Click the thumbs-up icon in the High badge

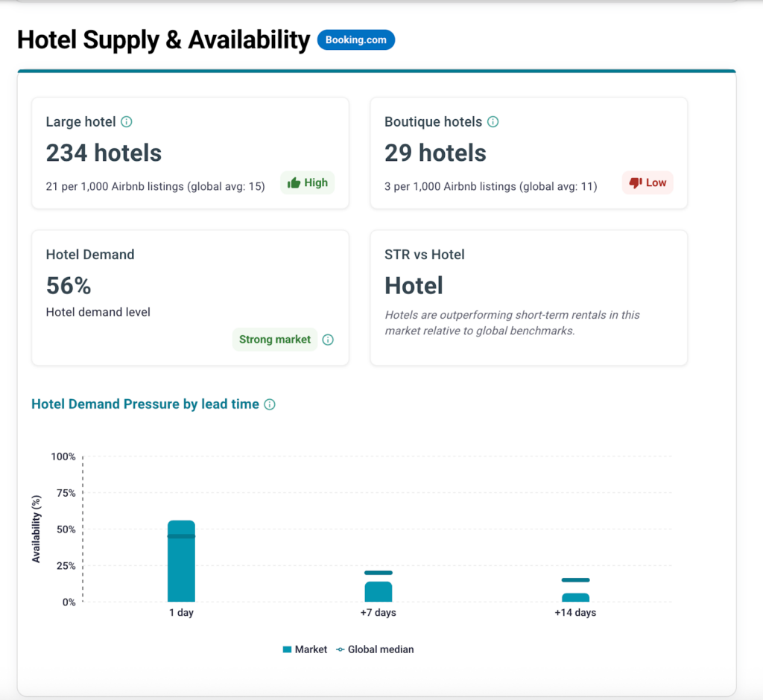click(294, 182)
